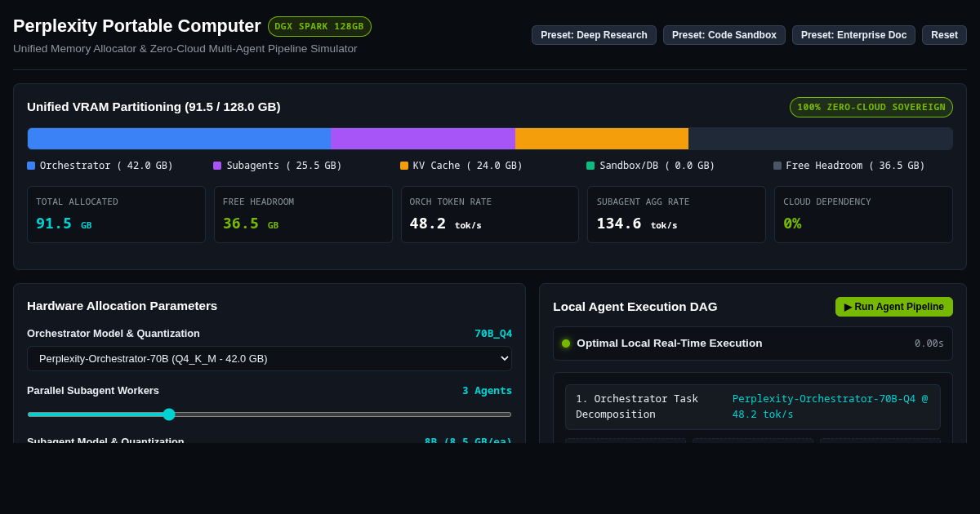The width and height of the screenshot is (980, 514).
Task: Click the Subagents (25.5 GB) legend text
Action: click(x=284, y=166)
